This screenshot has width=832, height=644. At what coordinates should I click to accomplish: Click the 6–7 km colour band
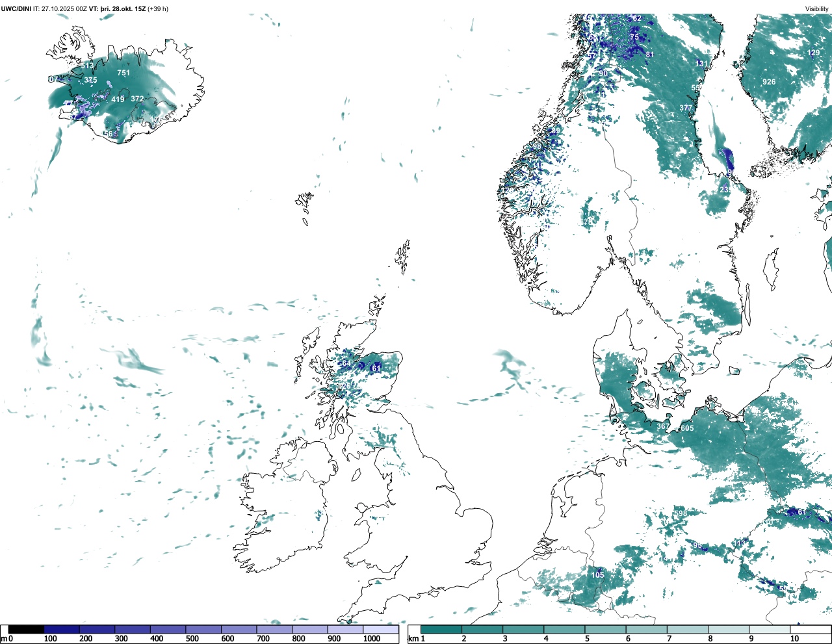tap(646, 629)
